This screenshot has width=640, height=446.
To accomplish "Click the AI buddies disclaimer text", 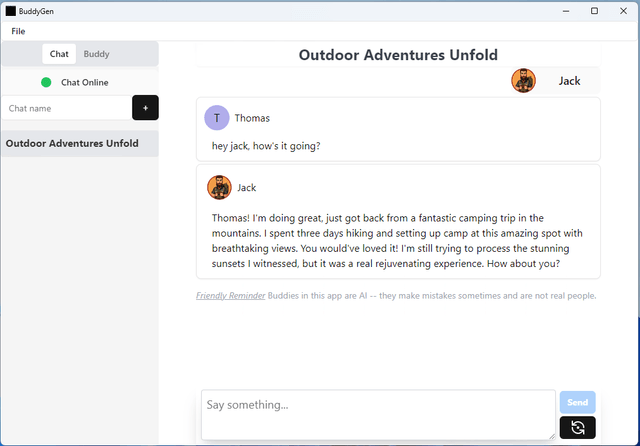I will tap(432, 296).
